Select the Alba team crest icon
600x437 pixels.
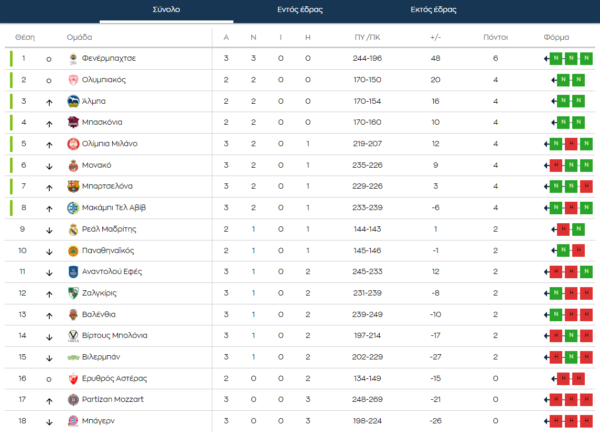coord(72,101)
